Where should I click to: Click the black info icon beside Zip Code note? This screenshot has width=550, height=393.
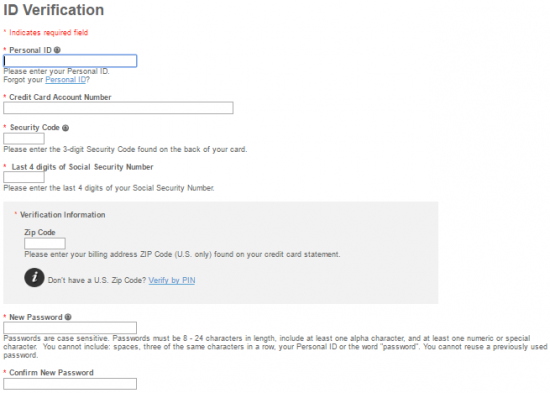34,278
